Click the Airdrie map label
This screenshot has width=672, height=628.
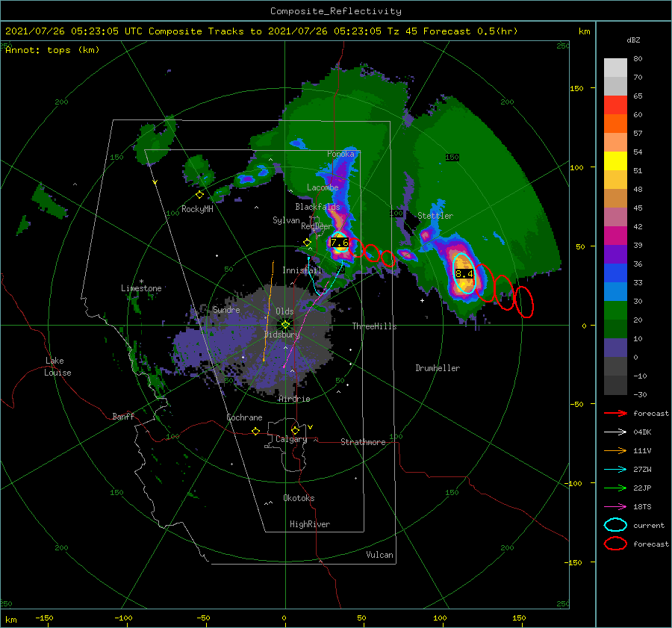pos(294,399)
